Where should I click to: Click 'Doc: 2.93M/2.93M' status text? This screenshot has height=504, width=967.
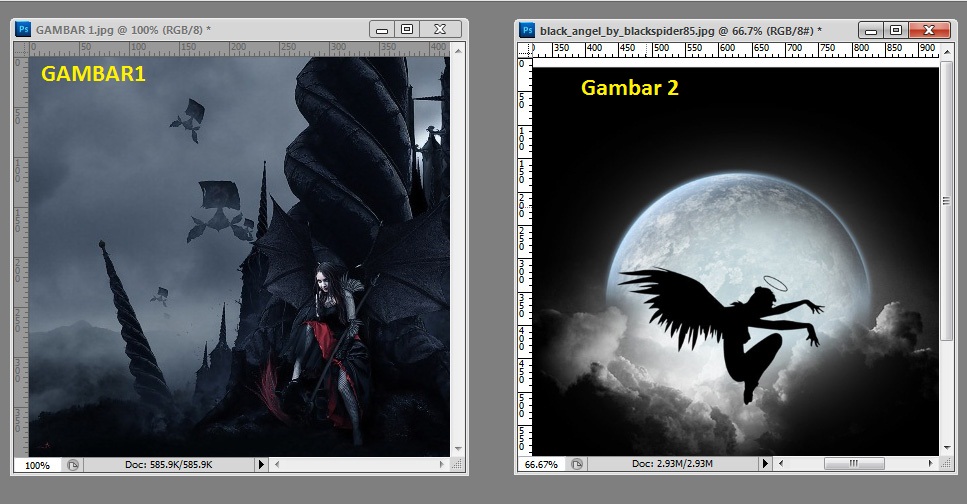(672, 463)
